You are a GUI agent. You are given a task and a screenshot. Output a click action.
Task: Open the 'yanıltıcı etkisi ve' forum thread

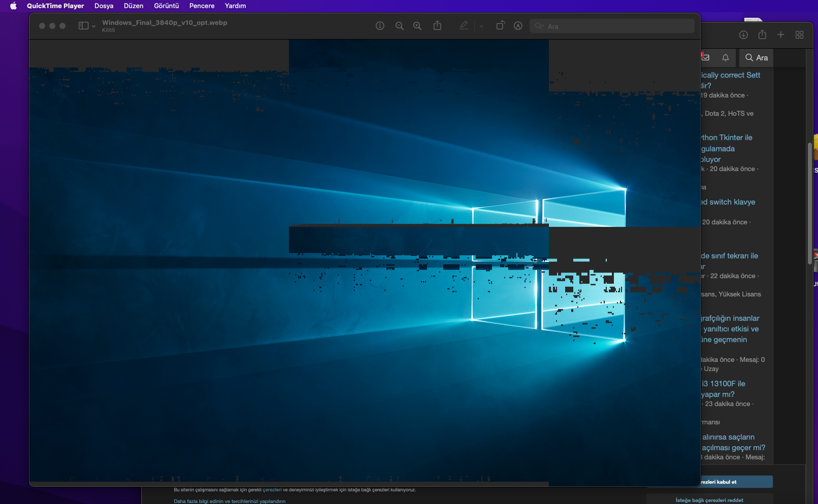pos(731,329)
